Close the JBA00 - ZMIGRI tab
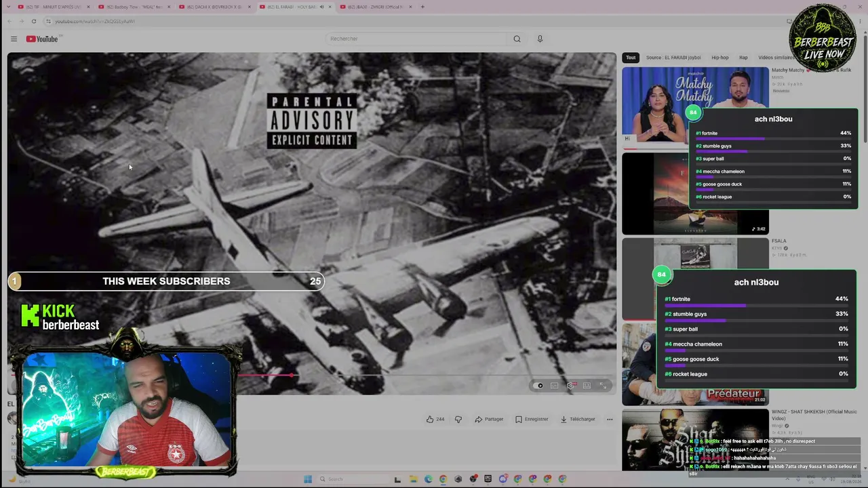 (x=410, y=7)
